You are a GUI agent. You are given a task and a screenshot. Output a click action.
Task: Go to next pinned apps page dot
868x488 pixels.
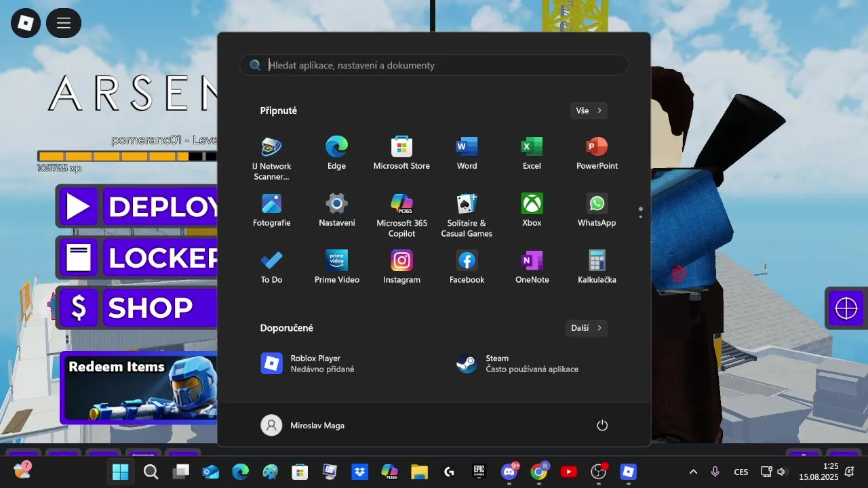coord(640,216)
